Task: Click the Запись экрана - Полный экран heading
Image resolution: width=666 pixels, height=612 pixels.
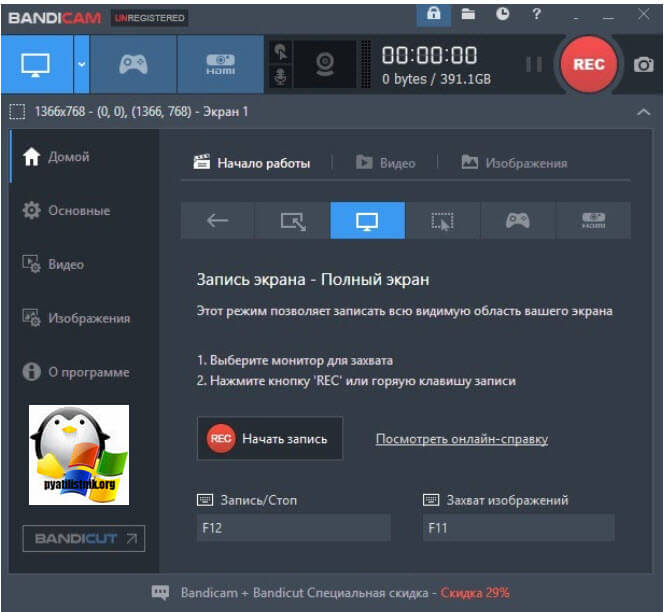Action: pos(313,279)
